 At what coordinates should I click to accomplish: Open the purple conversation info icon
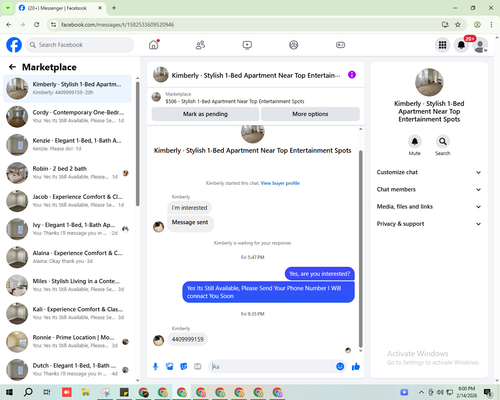[x=352, y=75]
